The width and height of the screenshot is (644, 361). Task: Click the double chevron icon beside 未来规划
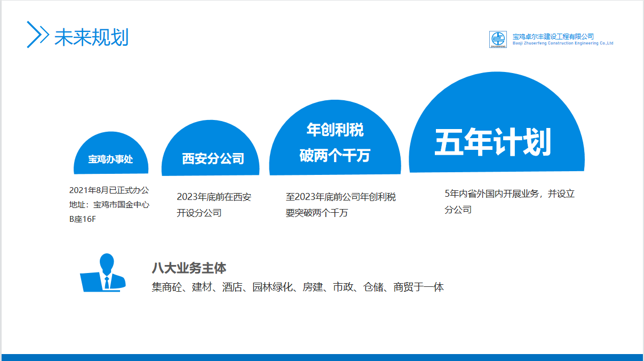point(38,34)
